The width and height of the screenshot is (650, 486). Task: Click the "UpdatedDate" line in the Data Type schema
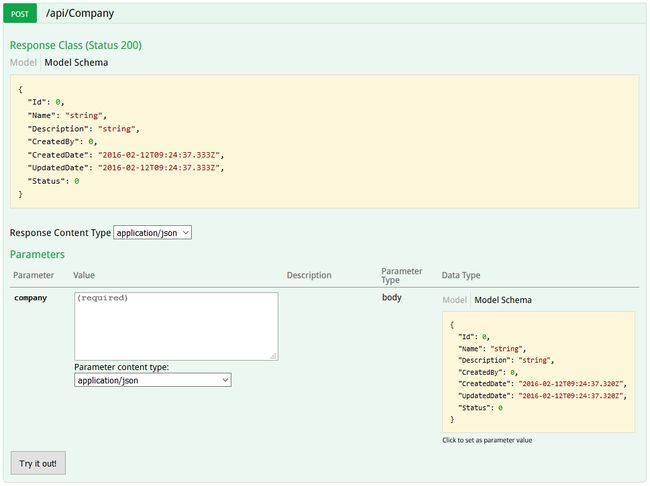(543, 396)
